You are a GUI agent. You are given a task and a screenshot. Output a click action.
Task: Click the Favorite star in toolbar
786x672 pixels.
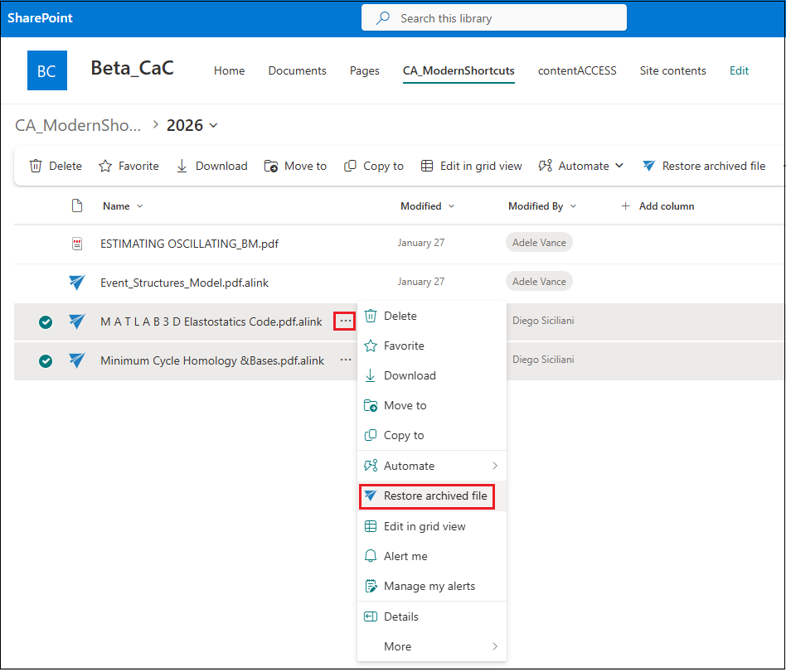(105, 166)
